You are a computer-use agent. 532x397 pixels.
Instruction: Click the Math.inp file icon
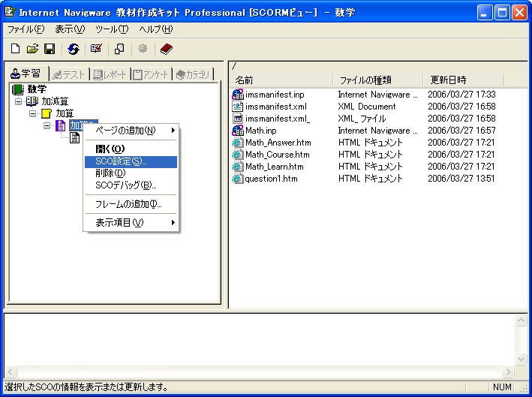(238, 131)
